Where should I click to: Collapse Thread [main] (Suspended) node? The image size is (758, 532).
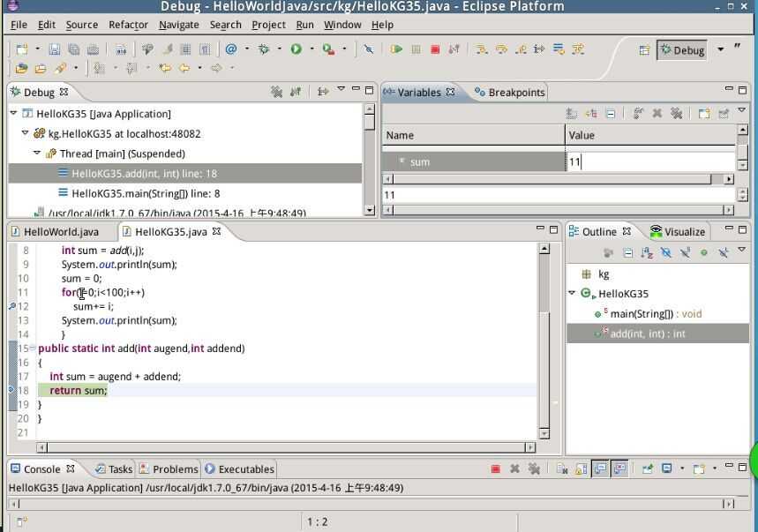click(x=37, y=153)
